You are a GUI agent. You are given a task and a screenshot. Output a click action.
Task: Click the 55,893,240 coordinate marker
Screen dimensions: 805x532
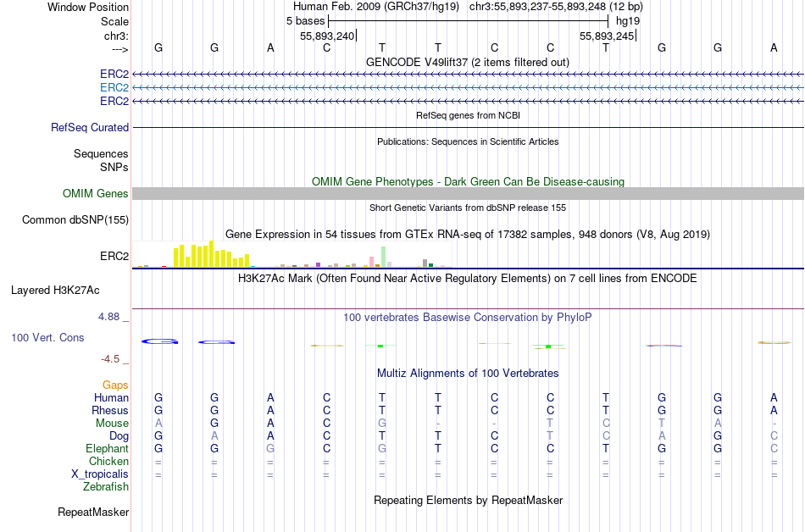point(328,36)
